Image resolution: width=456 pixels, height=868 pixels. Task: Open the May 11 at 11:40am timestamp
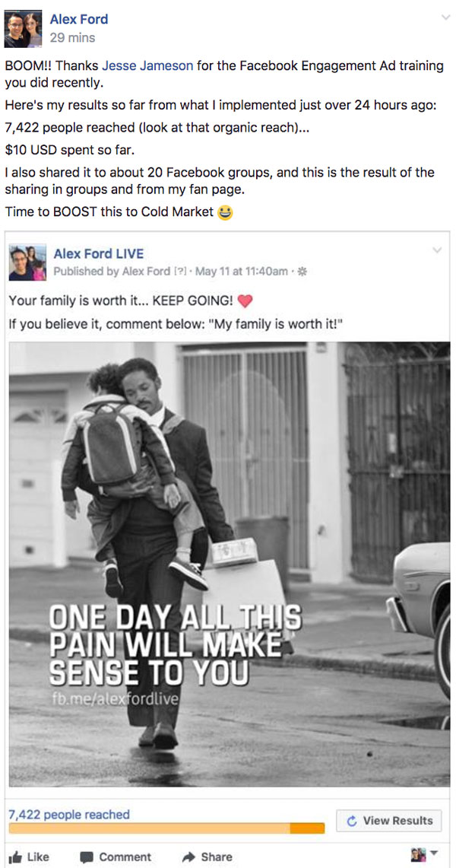(242, 272)
